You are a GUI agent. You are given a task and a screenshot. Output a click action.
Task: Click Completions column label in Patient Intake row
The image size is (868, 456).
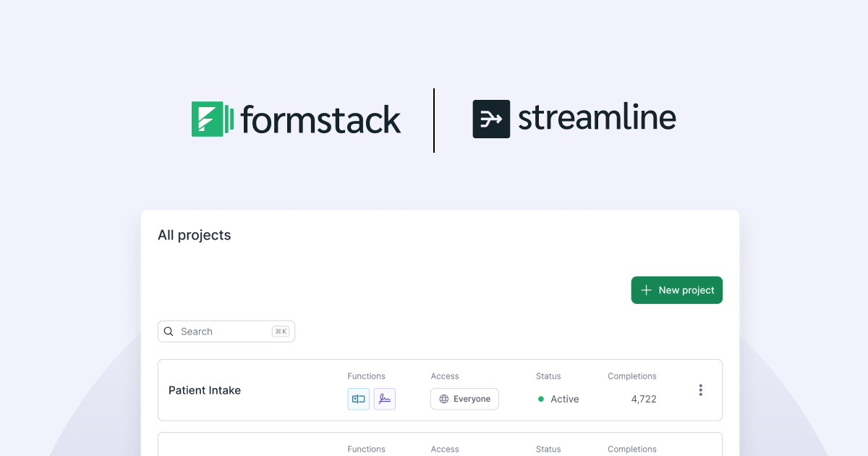pos(632,376)
